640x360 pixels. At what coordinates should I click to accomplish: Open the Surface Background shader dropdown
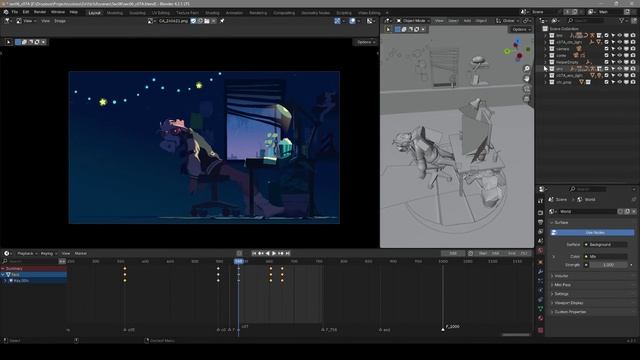point(605,244)
